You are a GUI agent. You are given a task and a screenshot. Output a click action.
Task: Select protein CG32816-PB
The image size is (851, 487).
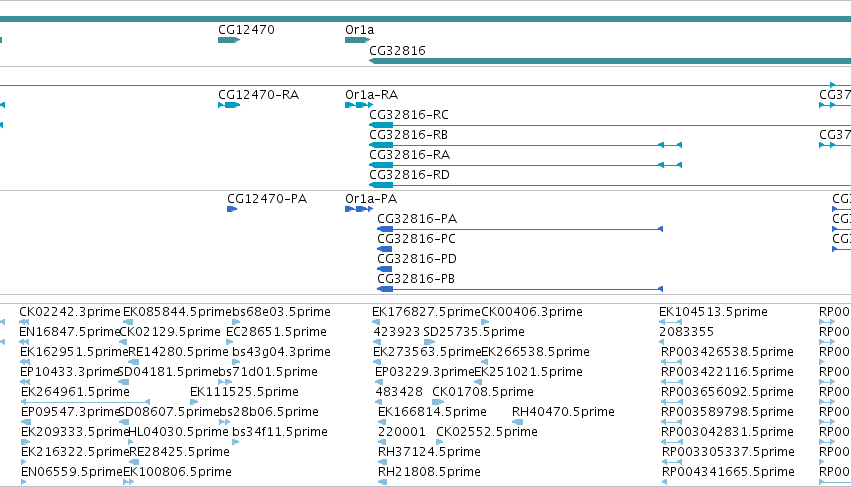[416, 280]
